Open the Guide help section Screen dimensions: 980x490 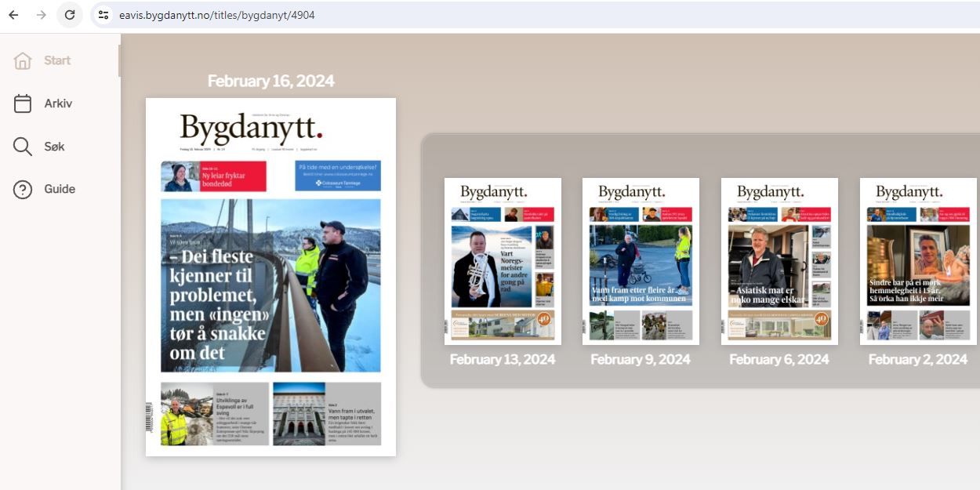click(60, 189)
